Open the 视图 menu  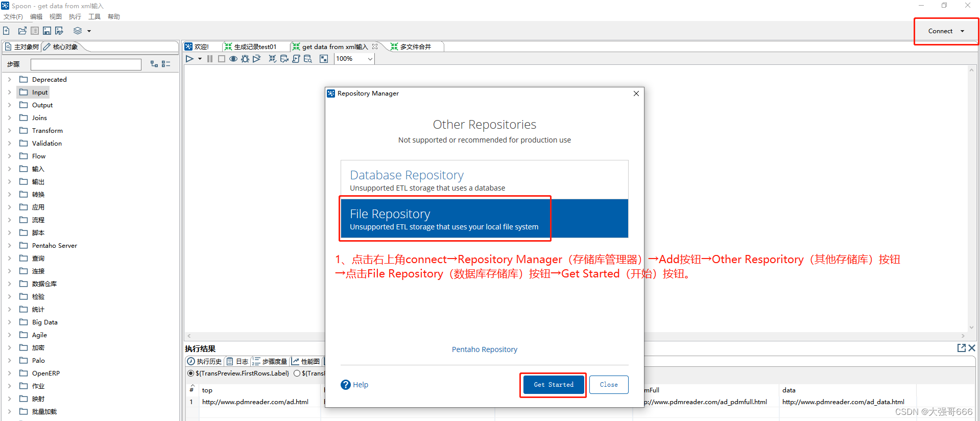56,17
